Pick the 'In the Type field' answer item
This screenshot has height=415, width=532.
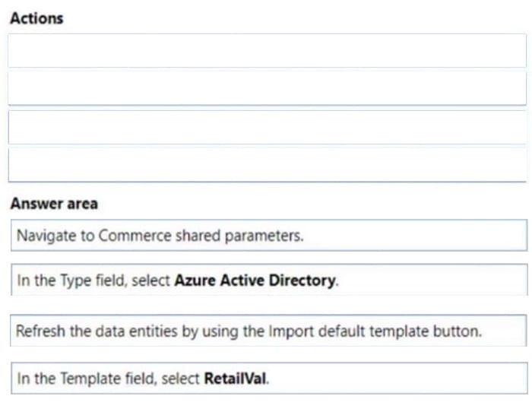click(269, 280)
